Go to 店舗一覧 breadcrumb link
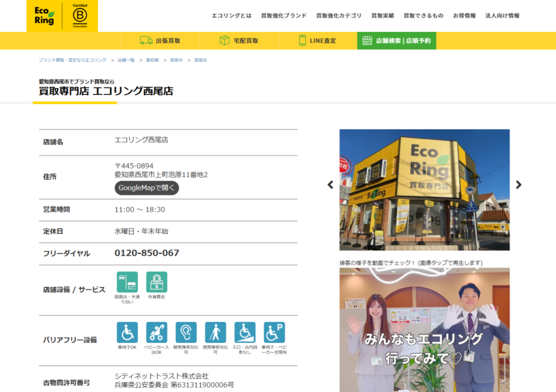 point(126,60)
